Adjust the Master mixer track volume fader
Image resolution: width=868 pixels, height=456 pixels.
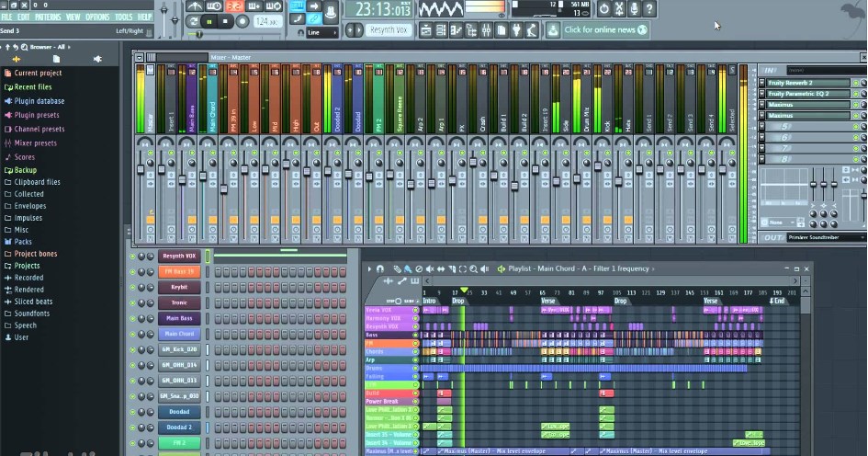[x=141, y=169]
